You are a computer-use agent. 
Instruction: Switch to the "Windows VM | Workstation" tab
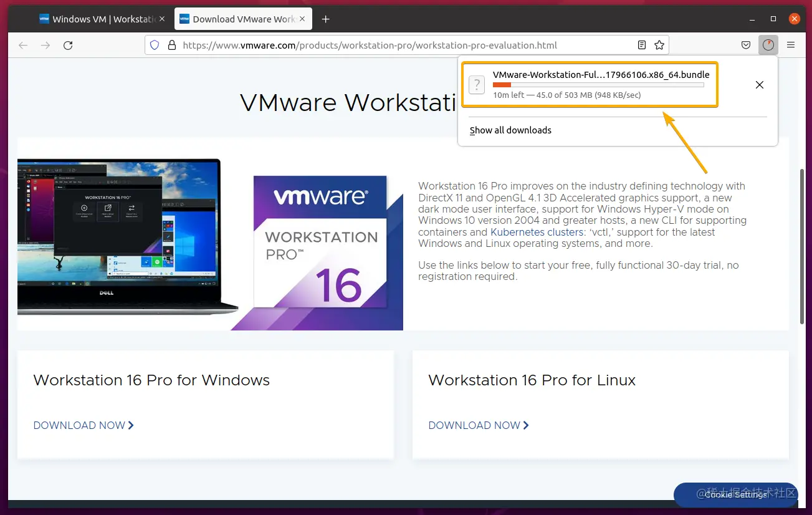tap(97, 19)
